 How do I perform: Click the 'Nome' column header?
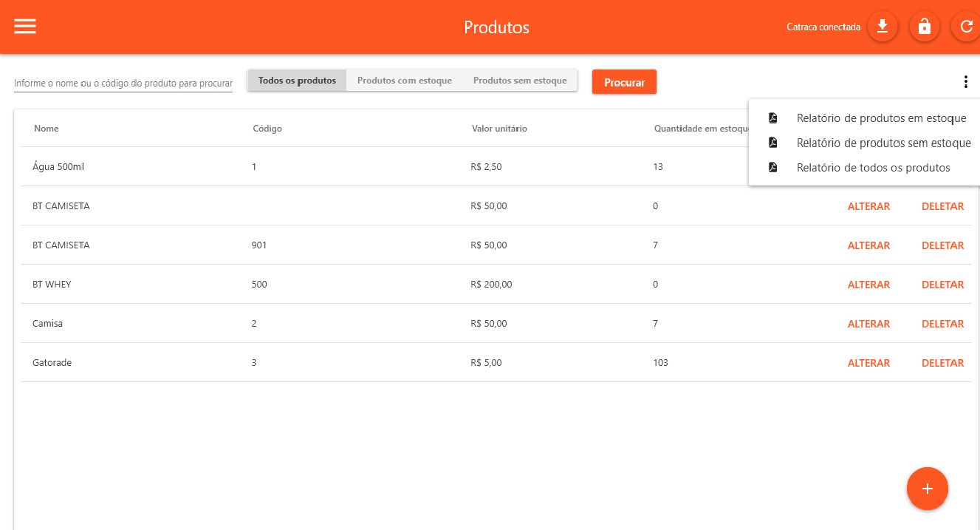coord(47,129)
